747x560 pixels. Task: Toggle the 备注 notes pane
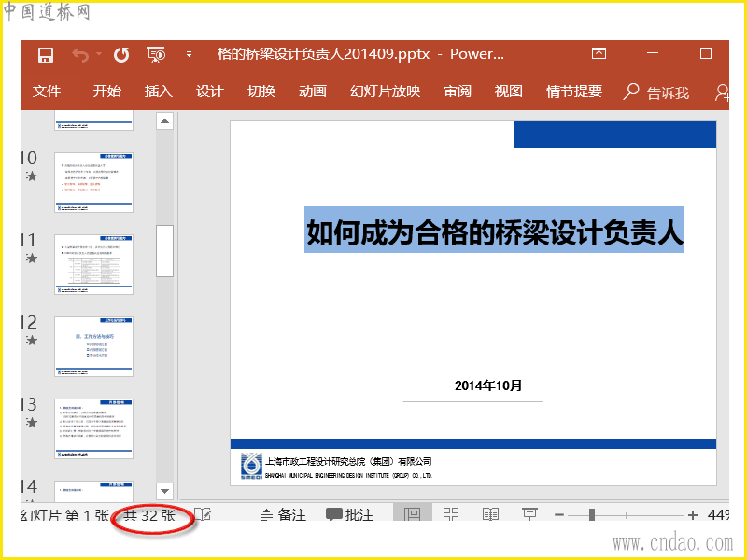coord(284,515)
